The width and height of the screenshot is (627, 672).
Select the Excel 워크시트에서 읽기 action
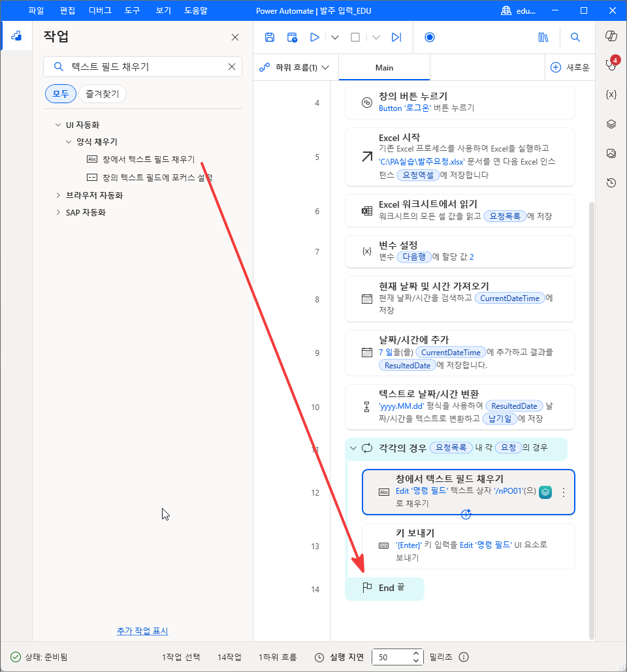pos(459,211)
